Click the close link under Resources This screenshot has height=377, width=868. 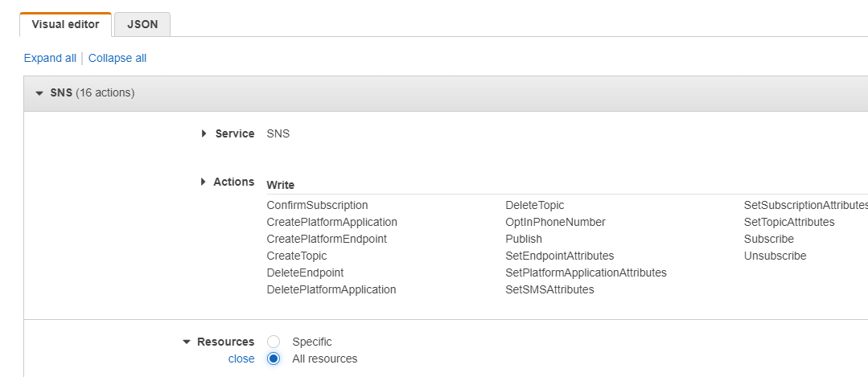[241, 359]
